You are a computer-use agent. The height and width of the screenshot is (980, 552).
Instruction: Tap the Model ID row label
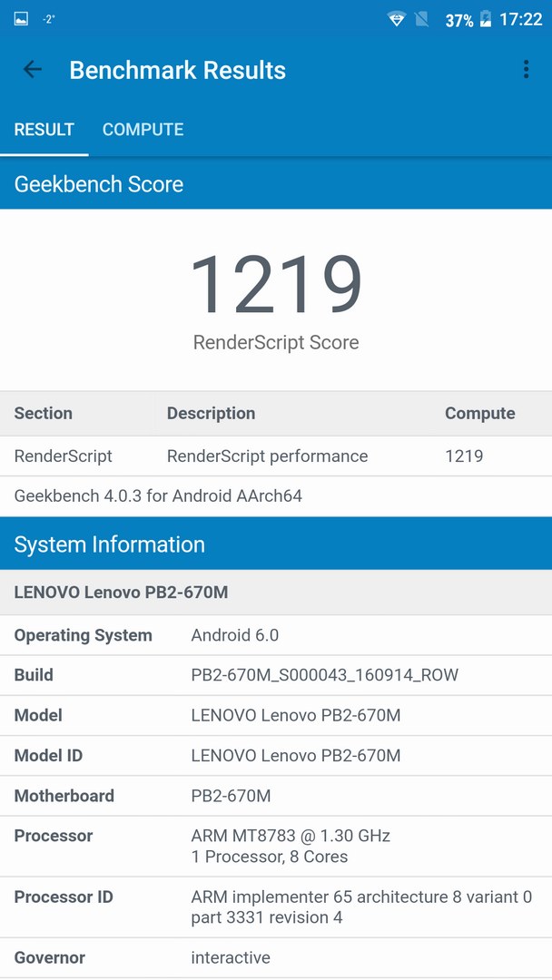click(x=48, y=756)
